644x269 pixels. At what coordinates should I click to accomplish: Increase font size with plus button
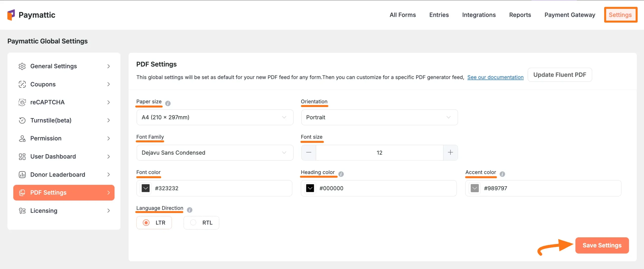click(x=450, y=152)
